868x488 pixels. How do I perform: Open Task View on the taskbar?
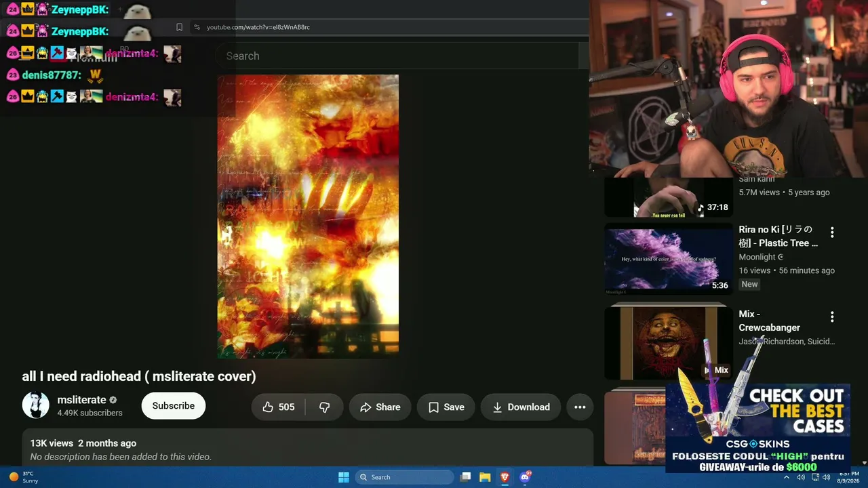coord(465,477)
